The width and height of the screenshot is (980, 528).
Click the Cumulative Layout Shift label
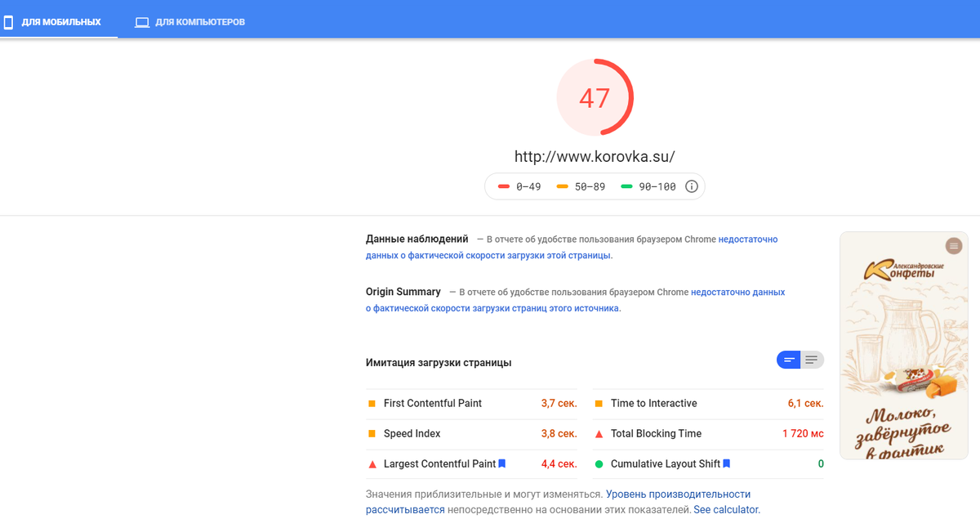[x=666, y=463]
